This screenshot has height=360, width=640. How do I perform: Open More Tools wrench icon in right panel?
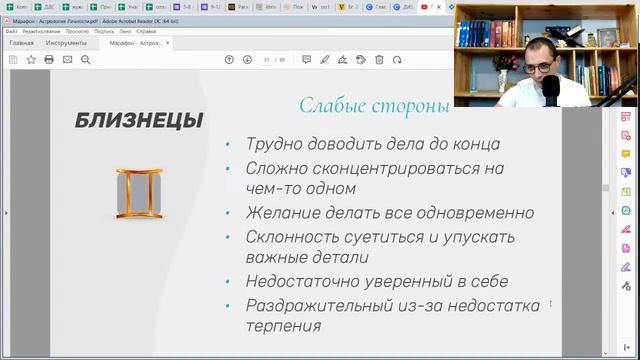[x=626, y=286]
